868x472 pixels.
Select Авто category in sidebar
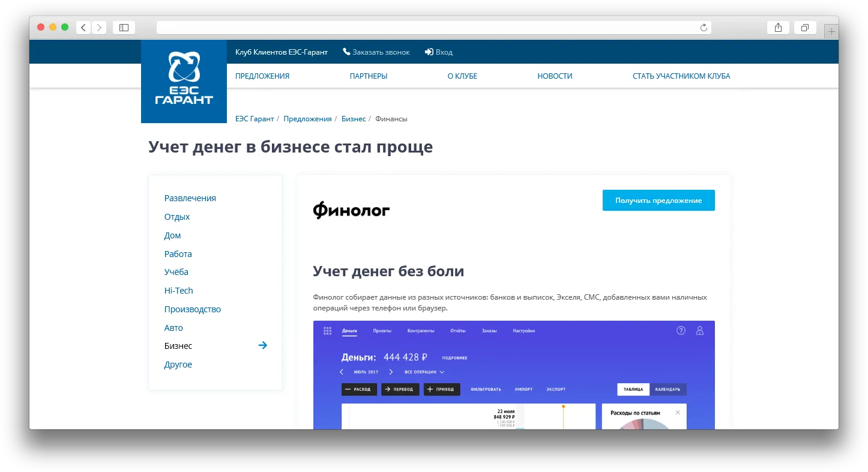[x=173, y=328]
